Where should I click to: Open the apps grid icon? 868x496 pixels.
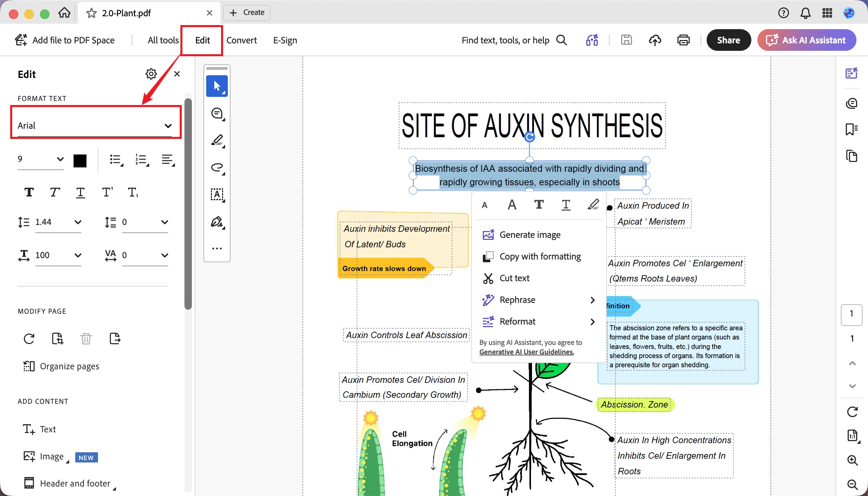tap(827, 13)
